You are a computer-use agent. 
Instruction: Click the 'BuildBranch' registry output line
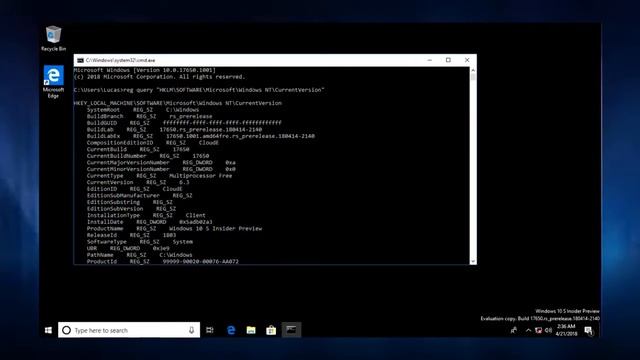149,116
